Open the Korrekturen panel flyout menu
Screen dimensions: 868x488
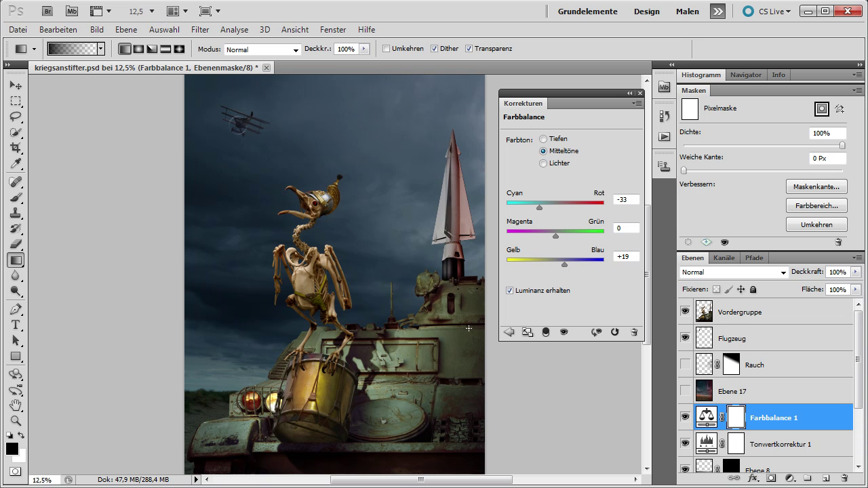coord(637,103)
